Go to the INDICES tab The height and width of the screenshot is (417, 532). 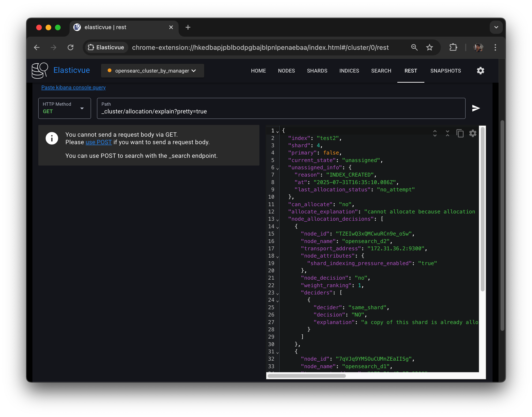click(x=349, y=71)
